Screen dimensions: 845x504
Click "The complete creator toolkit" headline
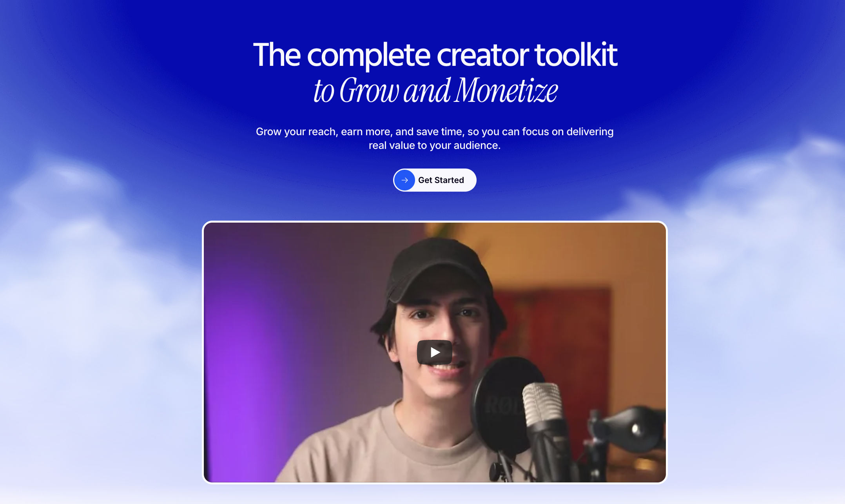[435, 55]
